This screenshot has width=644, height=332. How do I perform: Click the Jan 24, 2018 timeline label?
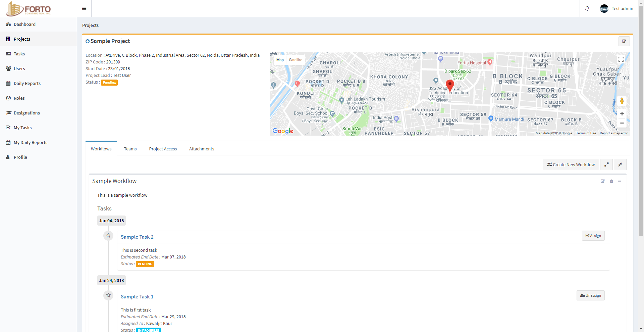point(111,280)
